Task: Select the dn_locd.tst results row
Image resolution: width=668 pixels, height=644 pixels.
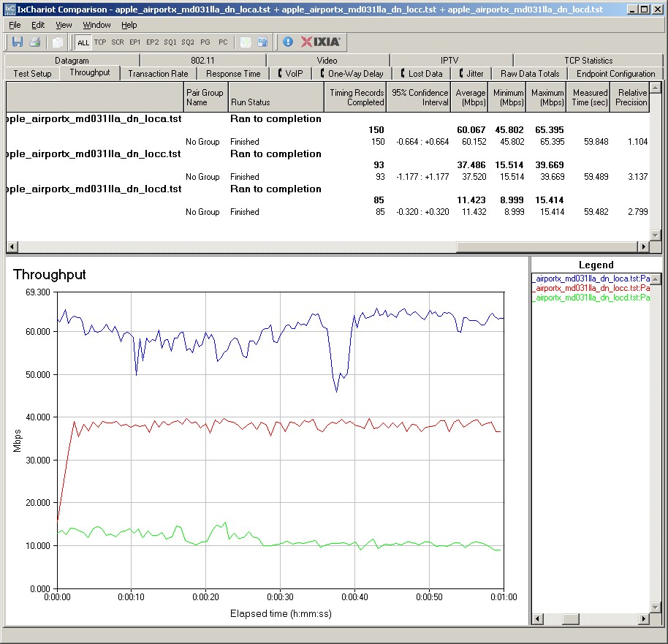Action: tap(327, 189)
